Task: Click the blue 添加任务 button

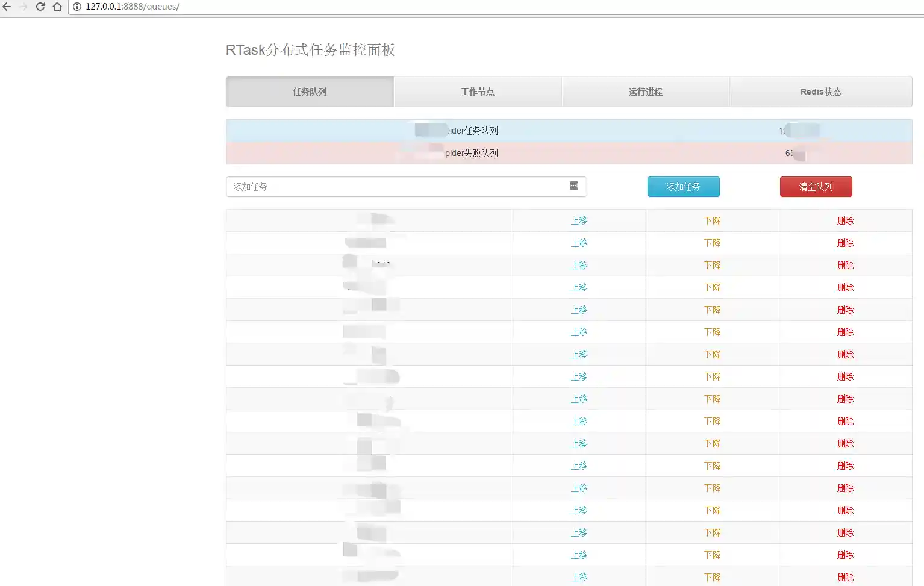Action: pos(683,187)
